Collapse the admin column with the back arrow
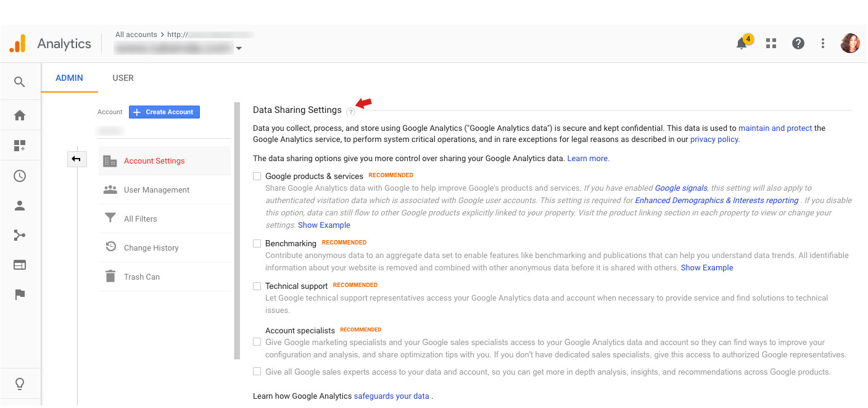 click(76, 160)
